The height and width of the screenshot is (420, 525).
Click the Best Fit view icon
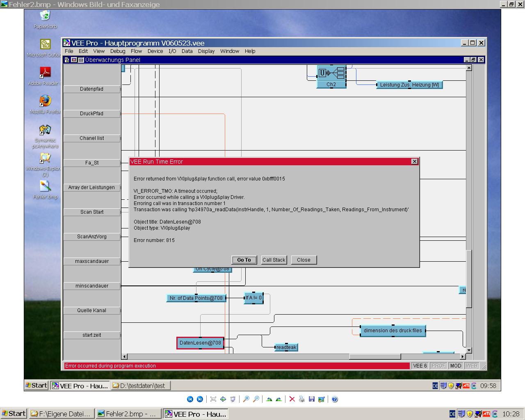(x=213, y=399)
